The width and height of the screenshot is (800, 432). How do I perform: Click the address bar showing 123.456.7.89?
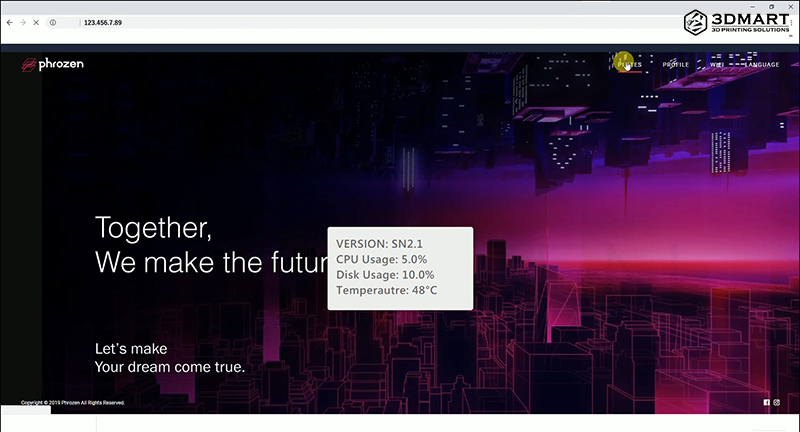coord(300,21)
